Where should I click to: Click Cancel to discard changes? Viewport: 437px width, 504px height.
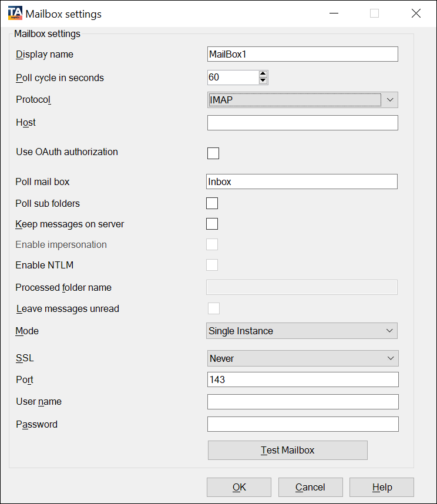coord(310,487)
